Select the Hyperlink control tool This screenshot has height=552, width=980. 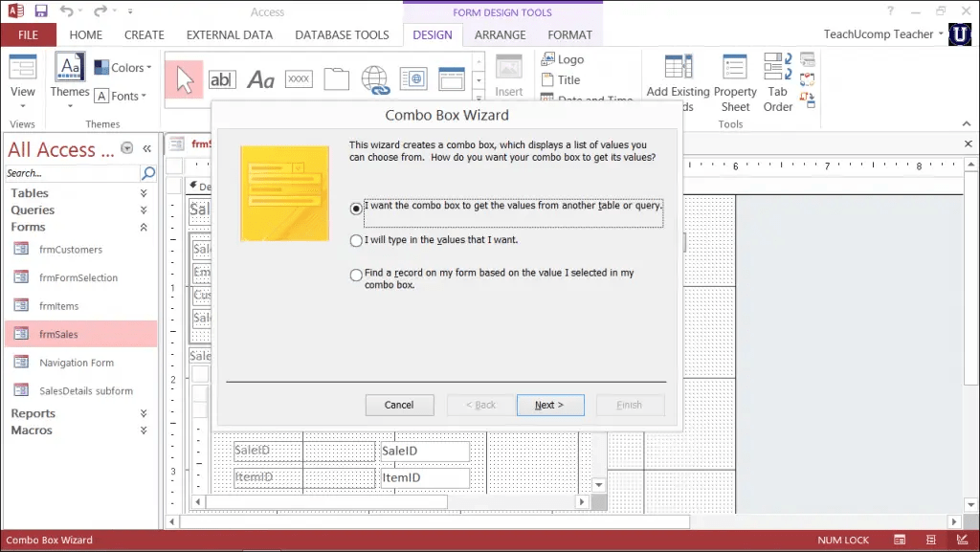tap(375, 78)
